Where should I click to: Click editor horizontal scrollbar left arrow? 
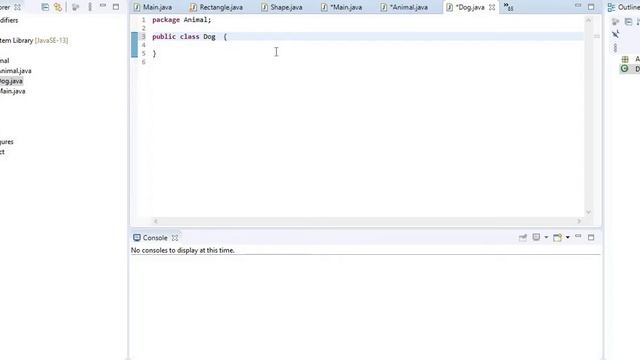click(156, 221)
